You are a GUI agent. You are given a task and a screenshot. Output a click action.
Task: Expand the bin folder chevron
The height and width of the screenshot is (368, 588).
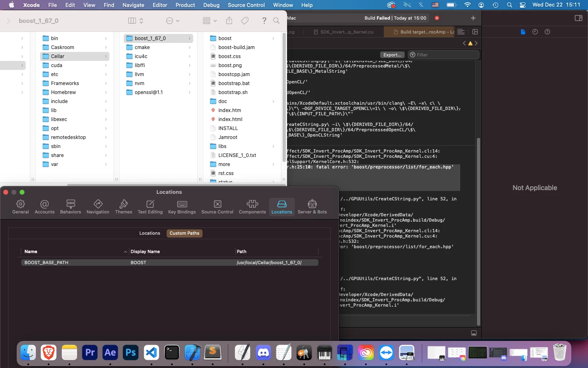point(106,38)
